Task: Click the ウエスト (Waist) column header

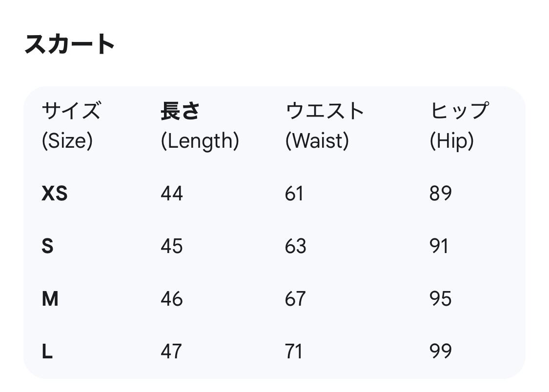Action: pos(325,126)
